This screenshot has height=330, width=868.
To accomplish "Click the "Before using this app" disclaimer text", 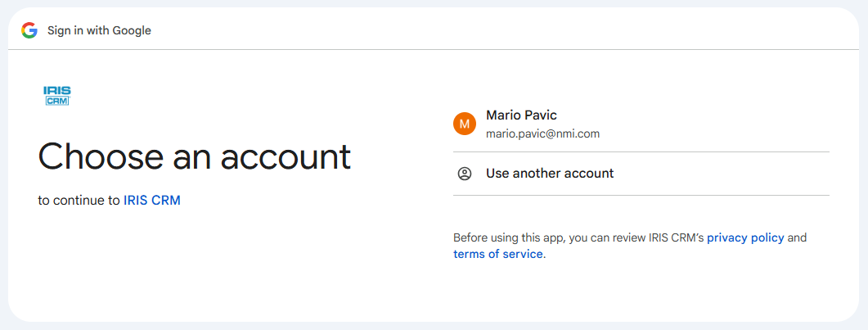I will click(x=508, y=237).
